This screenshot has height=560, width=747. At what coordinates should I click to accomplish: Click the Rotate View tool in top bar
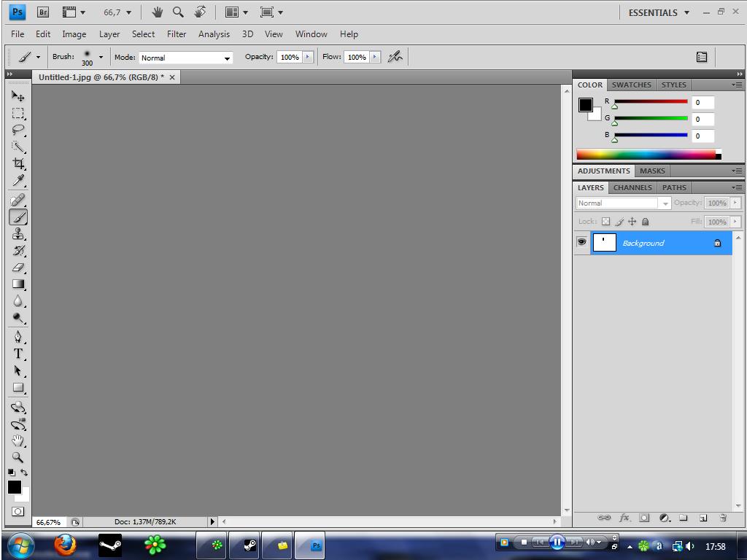[200, 12]
